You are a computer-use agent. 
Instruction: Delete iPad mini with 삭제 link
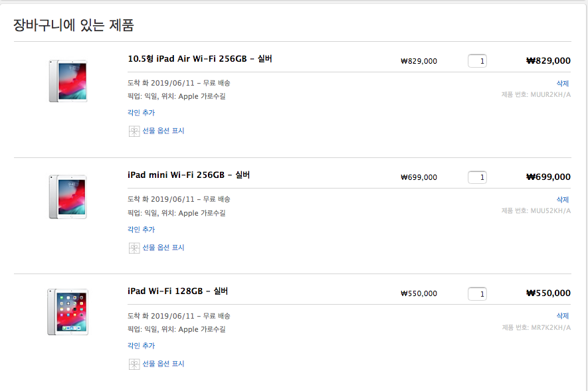coord(563,200)
